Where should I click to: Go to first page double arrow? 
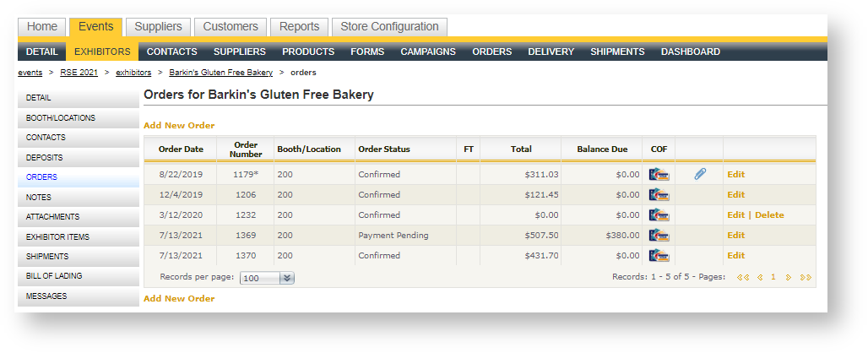click(742, 277)
